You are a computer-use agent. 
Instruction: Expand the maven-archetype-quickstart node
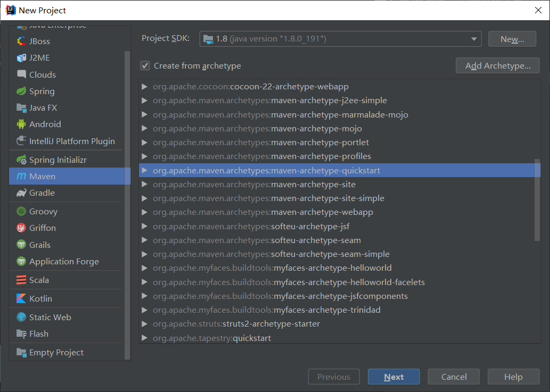144,171
